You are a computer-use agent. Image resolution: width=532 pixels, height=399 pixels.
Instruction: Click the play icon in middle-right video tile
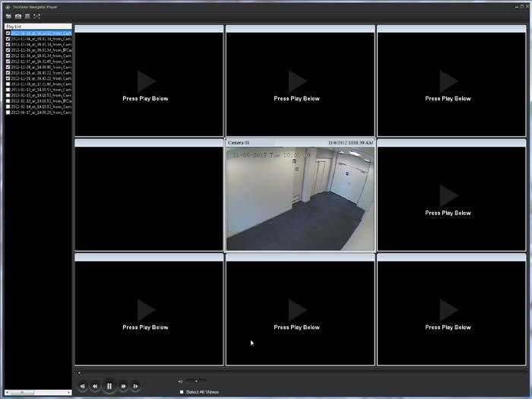point(448,196)
